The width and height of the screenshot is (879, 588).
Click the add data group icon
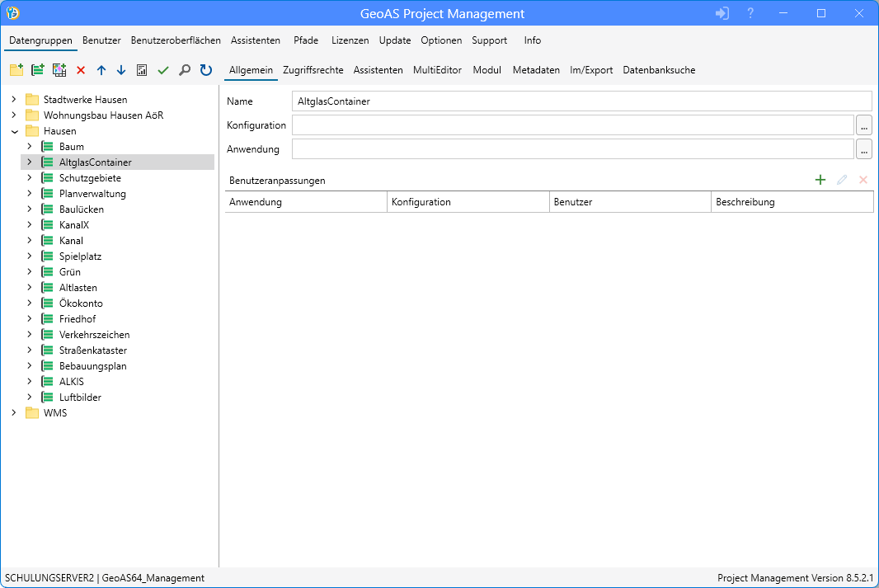click(37, 71)
